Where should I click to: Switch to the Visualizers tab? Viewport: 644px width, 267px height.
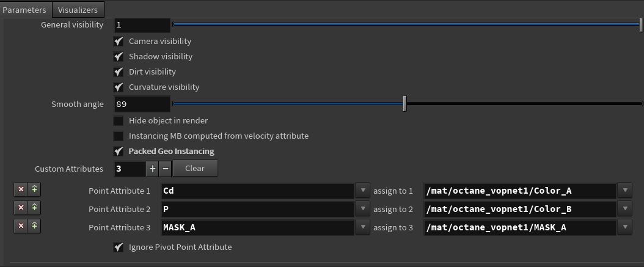tap(78, 10)
